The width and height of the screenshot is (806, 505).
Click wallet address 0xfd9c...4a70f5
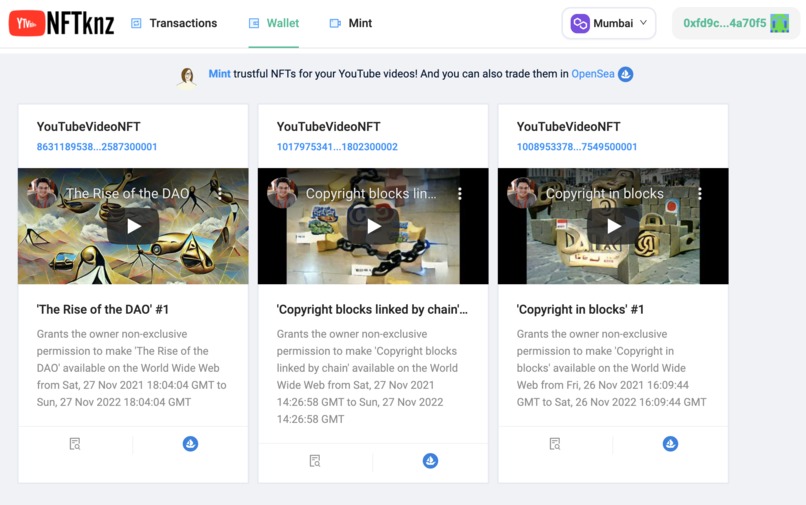(724, 23)
